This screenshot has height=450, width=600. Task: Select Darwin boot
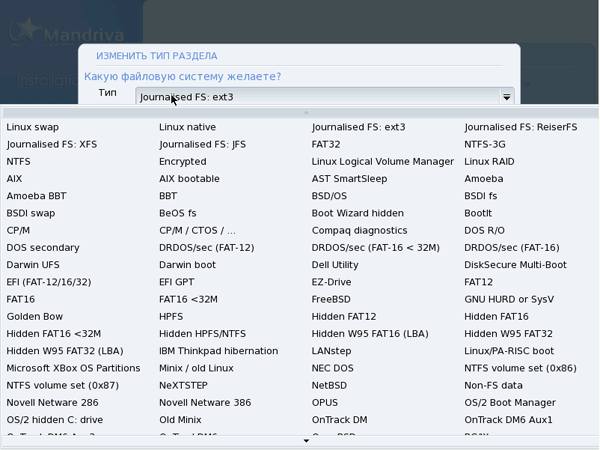(188, 265)
